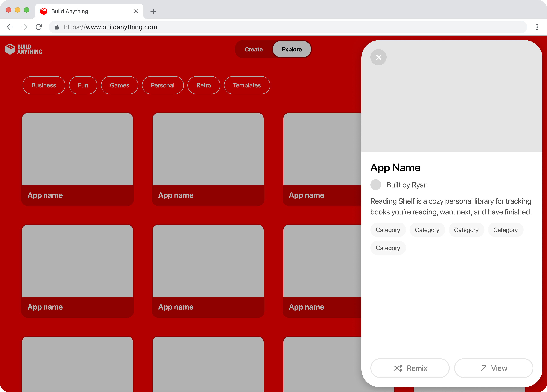Switch to the Explore mode

coord(292,49)
